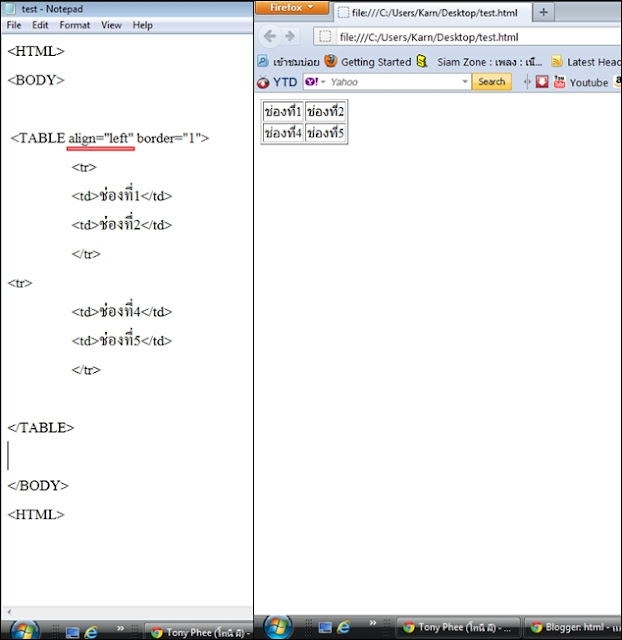Click the <td>ช่องที่5</td> line in Notepad
Screen dimensions: 622x640
pos(122,340)
